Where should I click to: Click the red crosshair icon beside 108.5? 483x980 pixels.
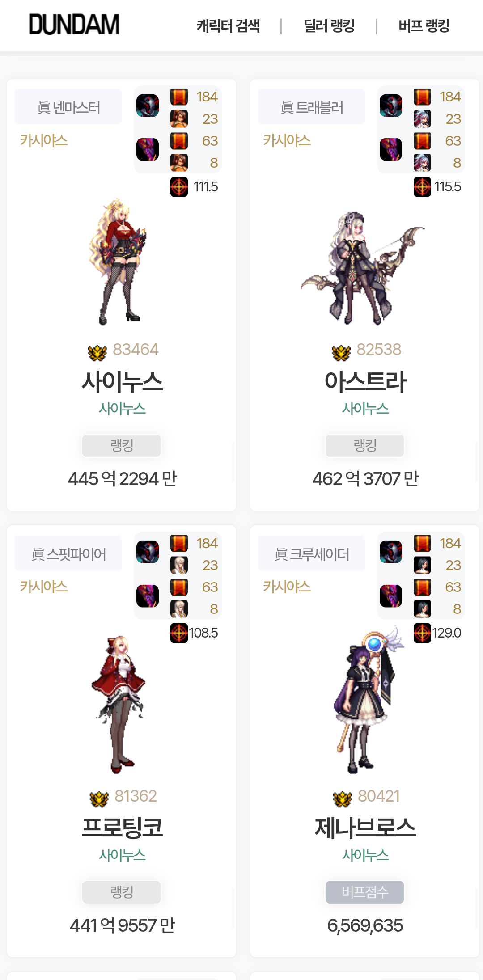point(179,633)
